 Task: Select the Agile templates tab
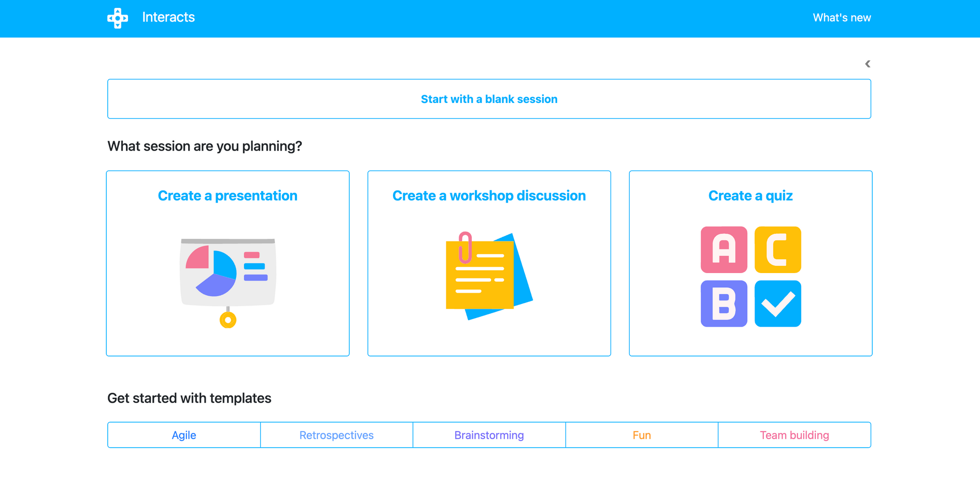[184, 435]
